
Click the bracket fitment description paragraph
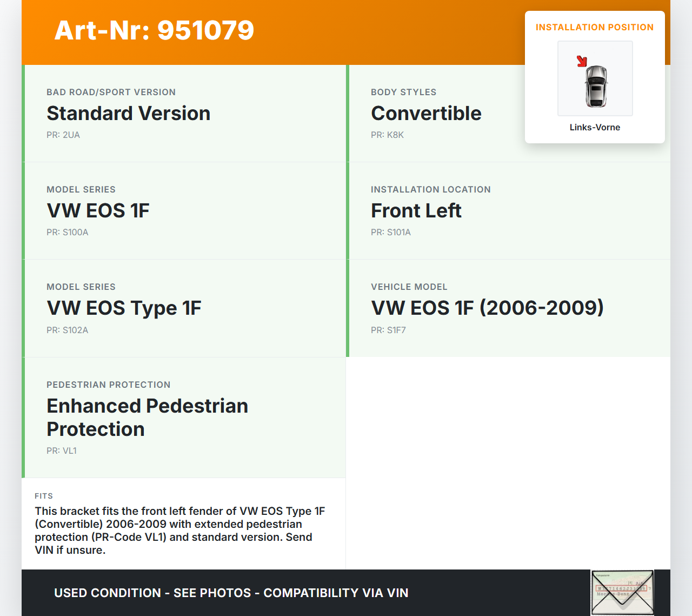pos(180,531)
